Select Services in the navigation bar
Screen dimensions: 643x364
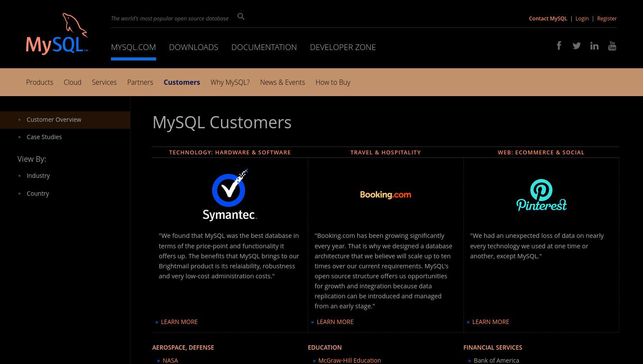coord(104,82)
